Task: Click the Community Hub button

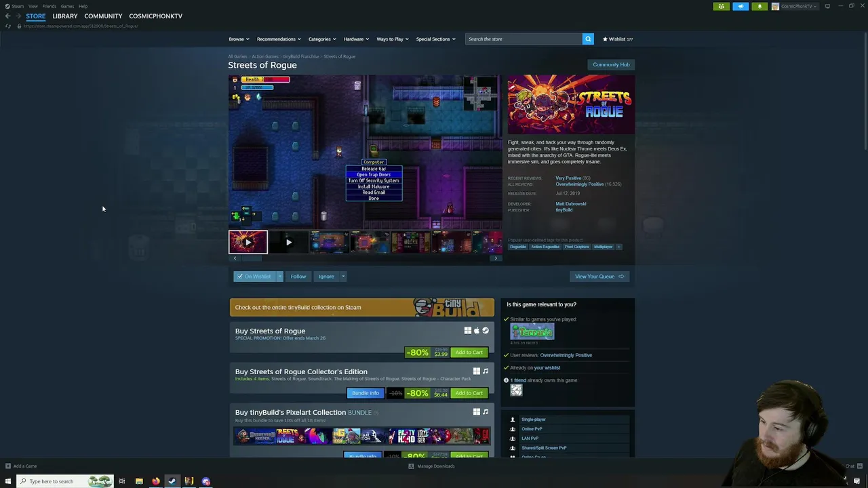Action: coord(611,64)
